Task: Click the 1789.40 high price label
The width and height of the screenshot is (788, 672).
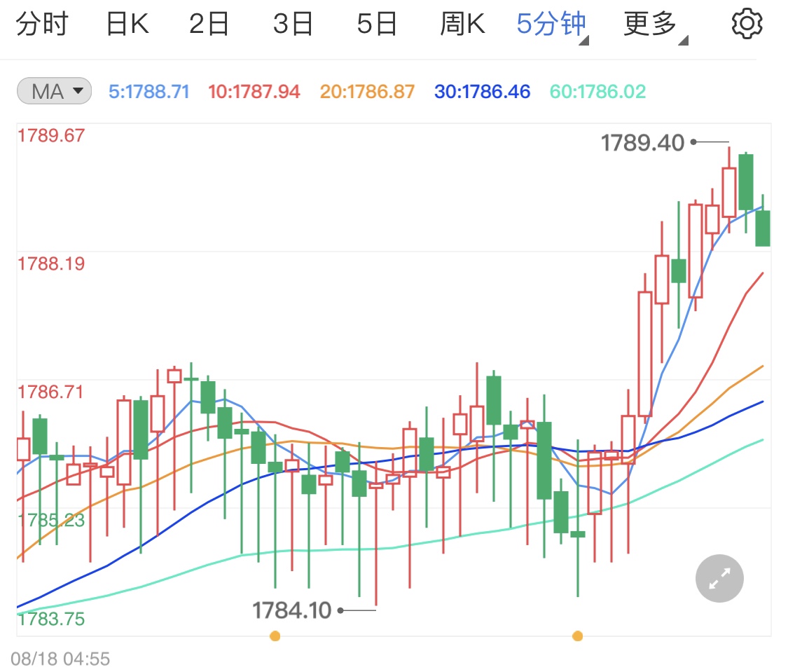Action: click(643, 143)
